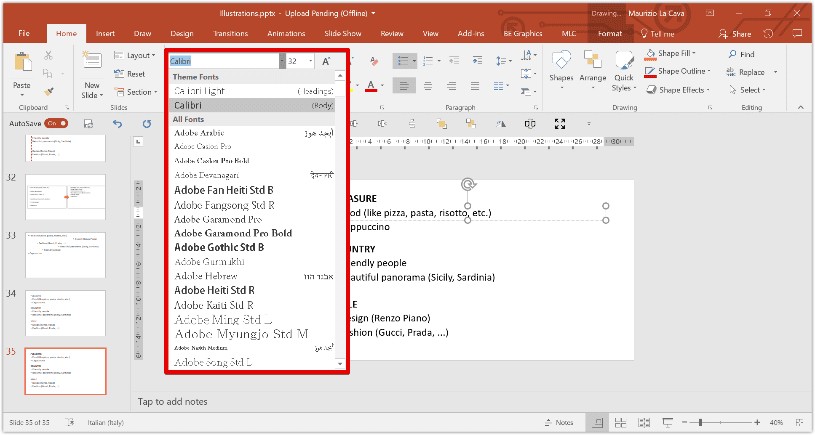
Task: Open the Transitions ribbon tab
Action: (230, 33)
